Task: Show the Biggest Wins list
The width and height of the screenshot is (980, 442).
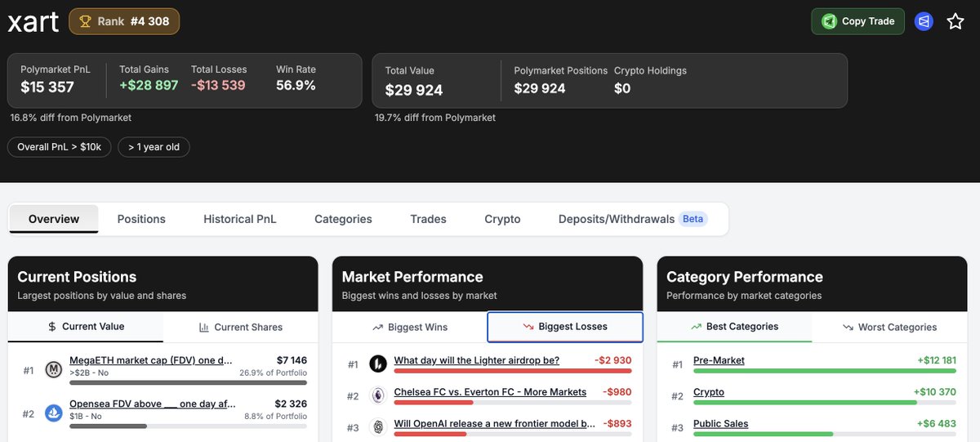Action: [410, 327]
